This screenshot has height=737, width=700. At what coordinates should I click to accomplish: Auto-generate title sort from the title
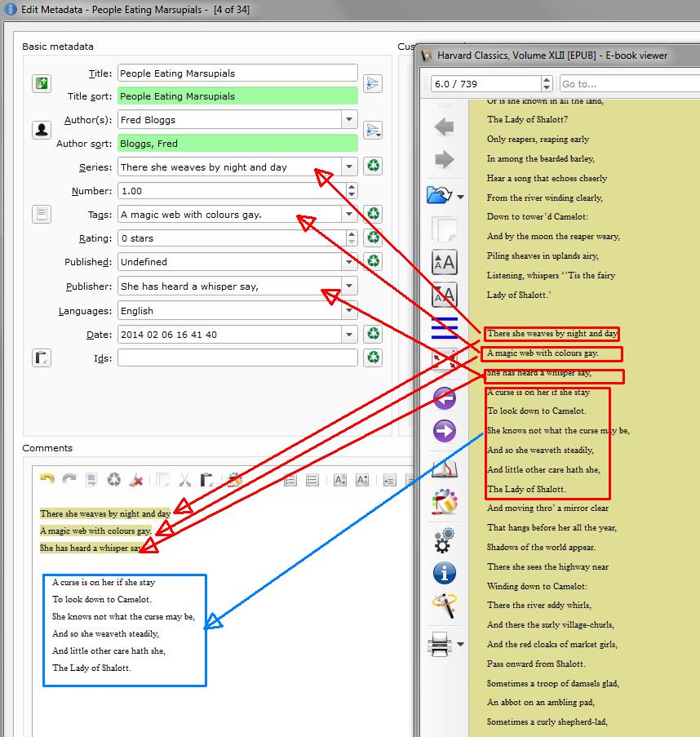(x=373, y=84)
